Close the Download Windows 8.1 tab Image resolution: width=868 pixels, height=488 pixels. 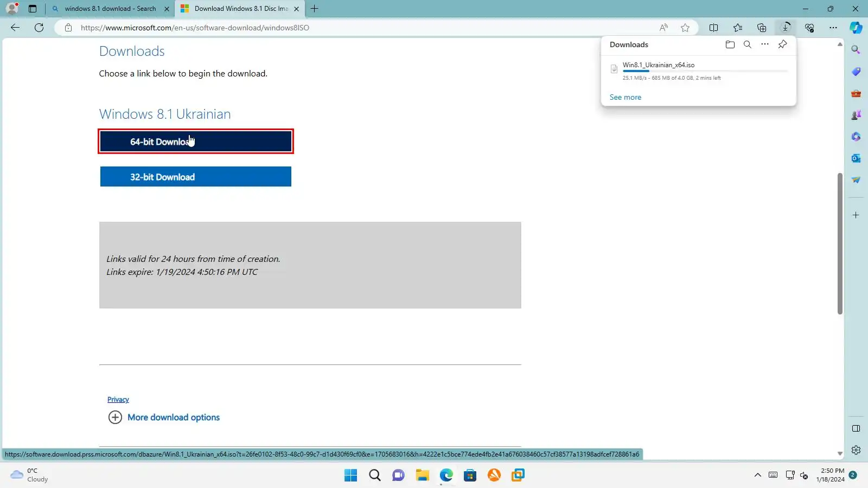296,9
